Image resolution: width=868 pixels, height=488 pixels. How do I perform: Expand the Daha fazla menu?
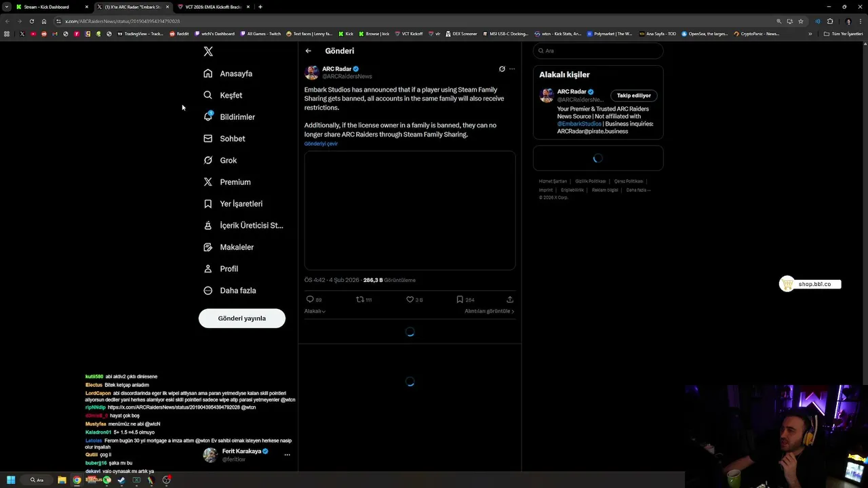[x=230, y=290]
